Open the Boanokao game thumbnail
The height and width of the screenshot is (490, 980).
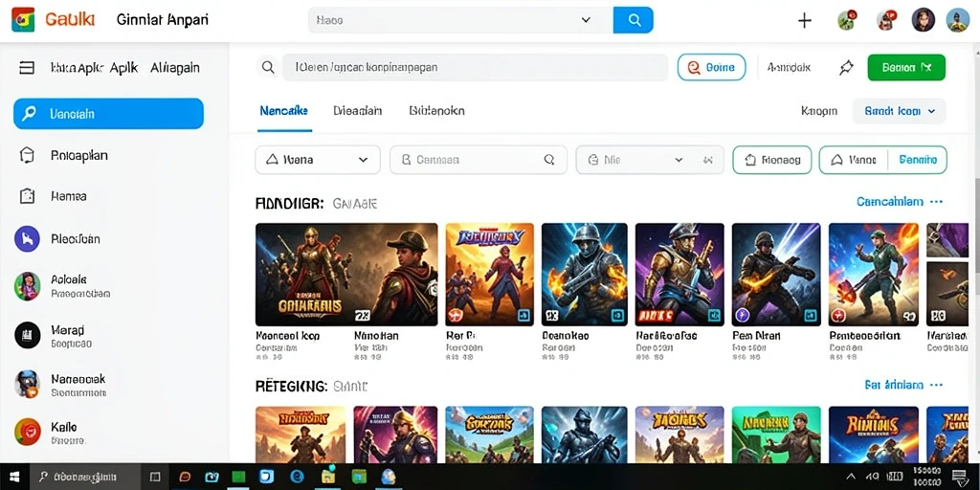[585, 275]
